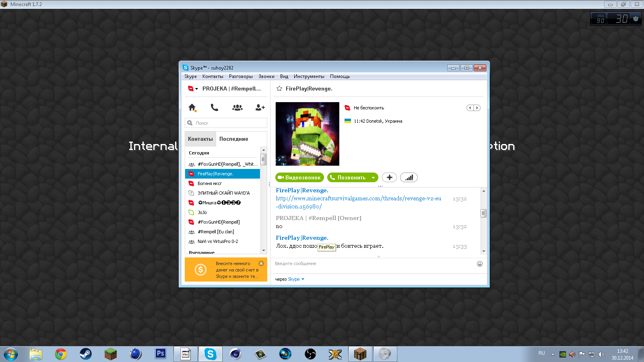Open the Вид menu
Viewport: 644px width, 362px height.
pyautogui.click(x=284, y=76)
